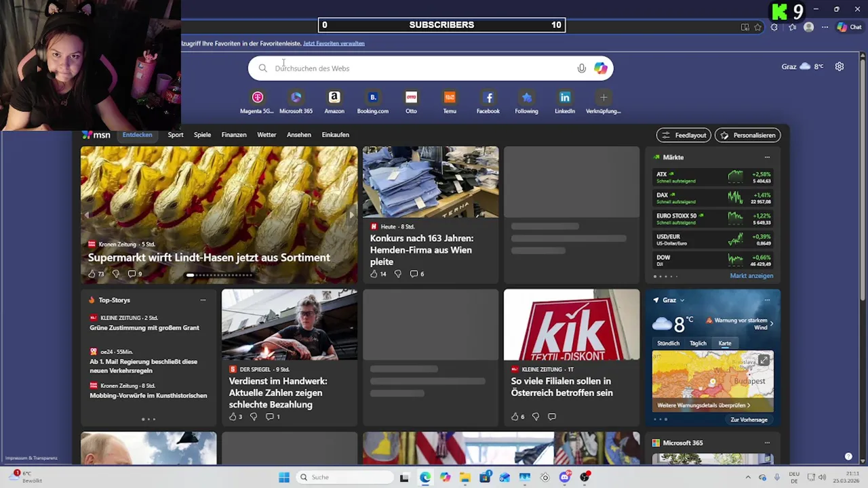The width and height of the screenshot is (868, 488).
Task: Like the KiK Filialen article
Action: pyautogui.click(x=515, y=417)
